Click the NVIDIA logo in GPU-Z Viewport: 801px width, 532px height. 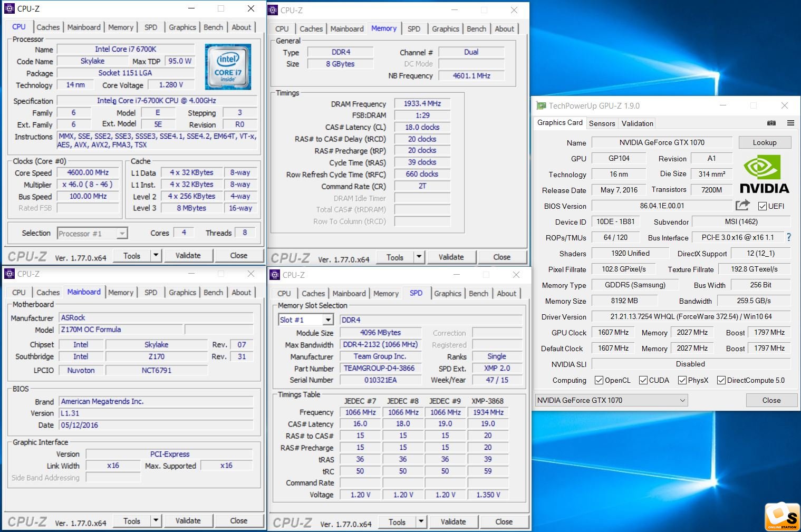point(764,175)
